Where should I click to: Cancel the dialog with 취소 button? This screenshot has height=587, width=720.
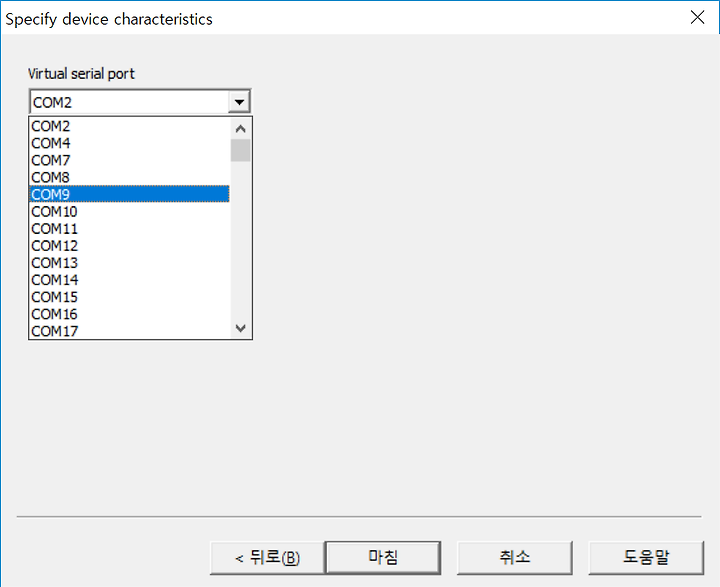515,558
